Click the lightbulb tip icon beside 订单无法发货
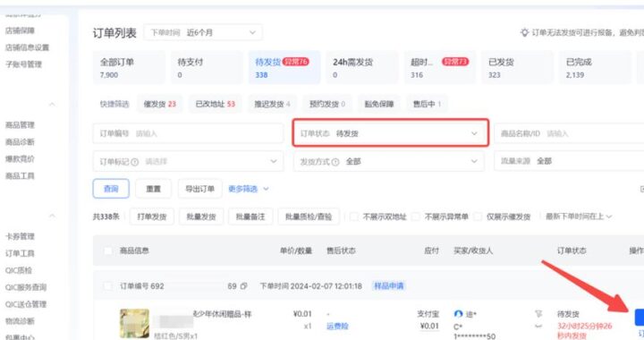This screenshot has height=340, width=644. pyautogui.click(x=524, y=32)
